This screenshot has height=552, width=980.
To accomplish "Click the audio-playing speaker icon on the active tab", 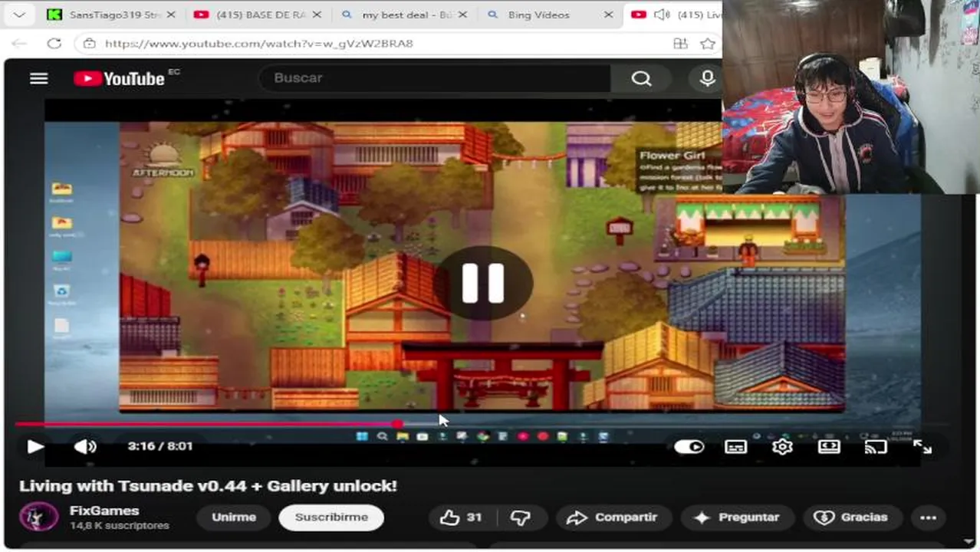I will [662, 15].
